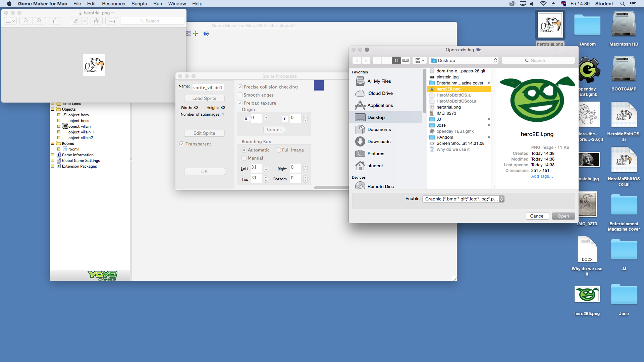The width and height of the screenshot is (644, 362).
Task: Open Spotlight search in menu bar
Action: tap(623, 4)
